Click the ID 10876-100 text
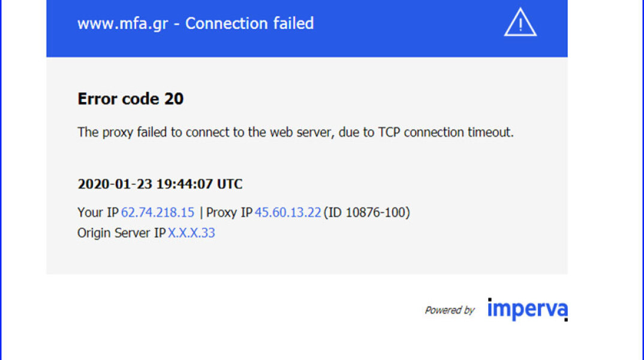Image resolution: width=644 pixels, height=360 pixels. click(x=366, y=212)
